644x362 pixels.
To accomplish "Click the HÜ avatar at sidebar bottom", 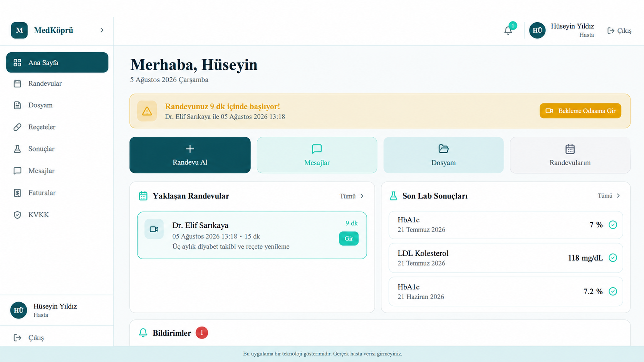I will [18, 310].
